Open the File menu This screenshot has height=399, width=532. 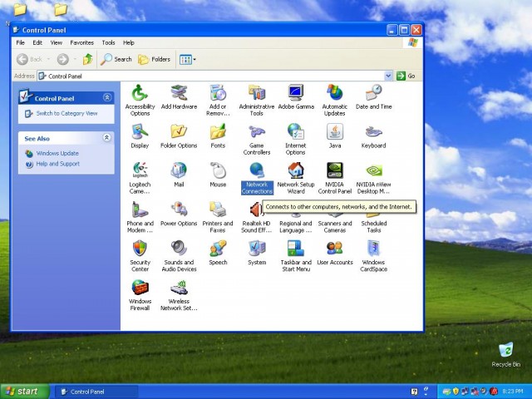click(20, 42)
